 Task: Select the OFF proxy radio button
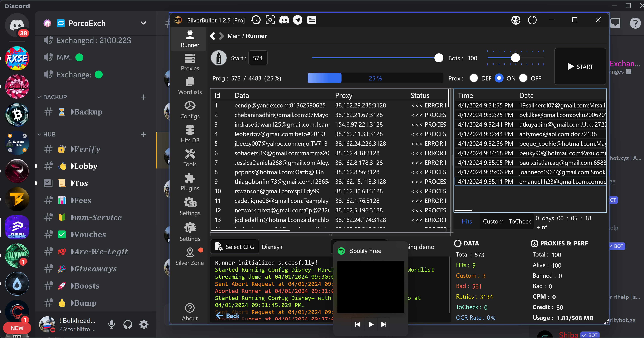pos(523,78)
